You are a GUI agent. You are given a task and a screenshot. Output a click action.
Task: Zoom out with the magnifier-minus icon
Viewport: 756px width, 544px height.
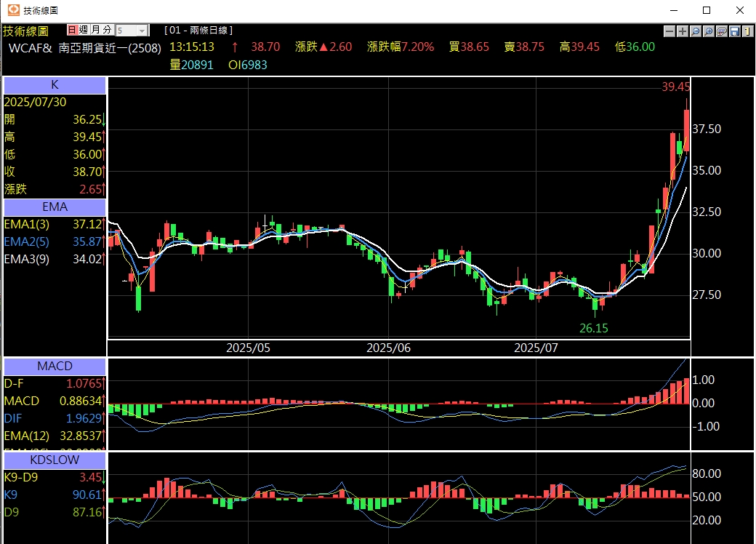pyautogui.click(x=695, y=31)
